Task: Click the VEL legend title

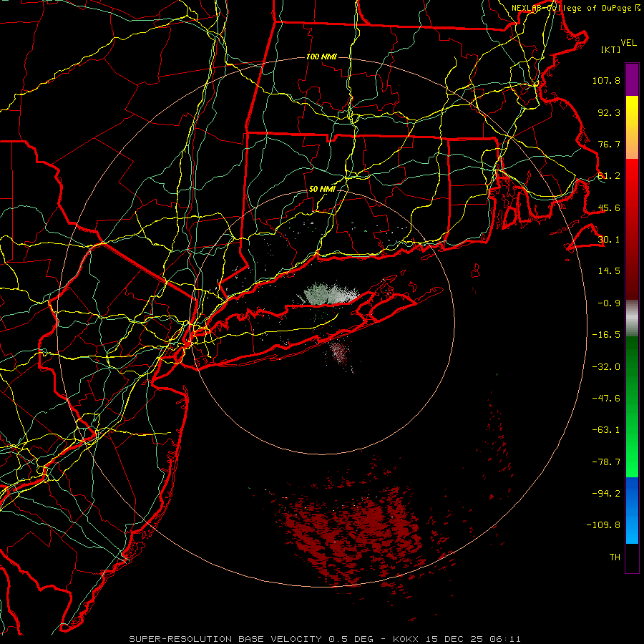Action: 628,42
